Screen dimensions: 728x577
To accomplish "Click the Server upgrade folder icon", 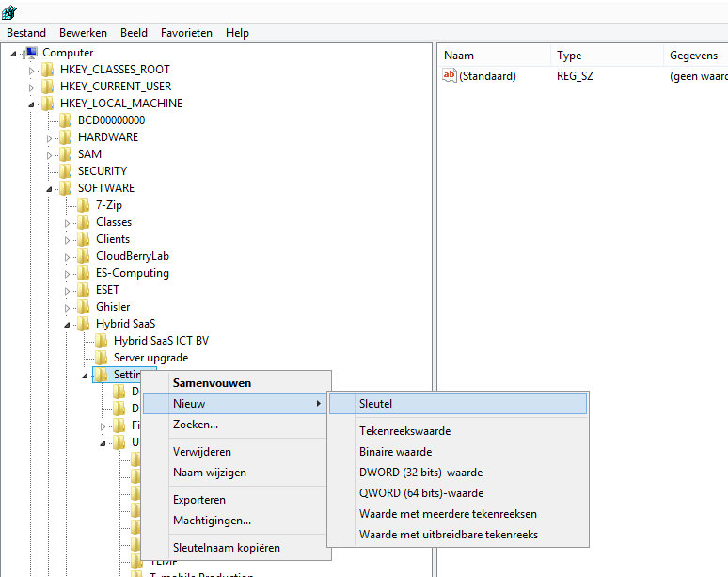I will 102,358.
